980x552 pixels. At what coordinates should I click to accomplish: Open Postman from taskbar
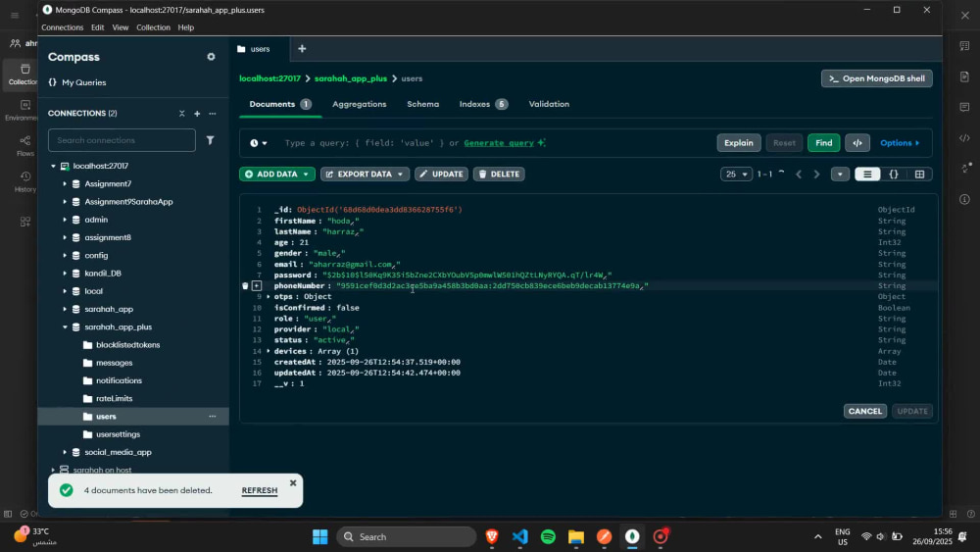(x=605, y=536)
